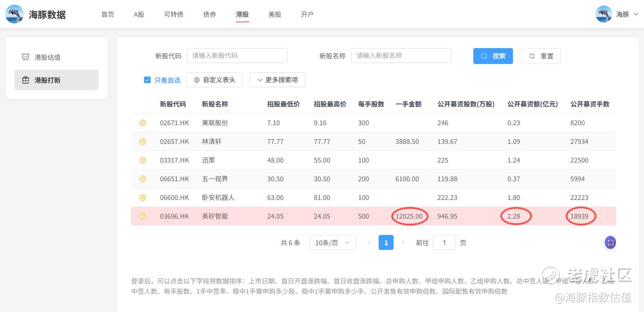Toggle favorite star for 06600.HK 卧安机器人
Viewport: 644px width, 312px height.
point(143,198)
